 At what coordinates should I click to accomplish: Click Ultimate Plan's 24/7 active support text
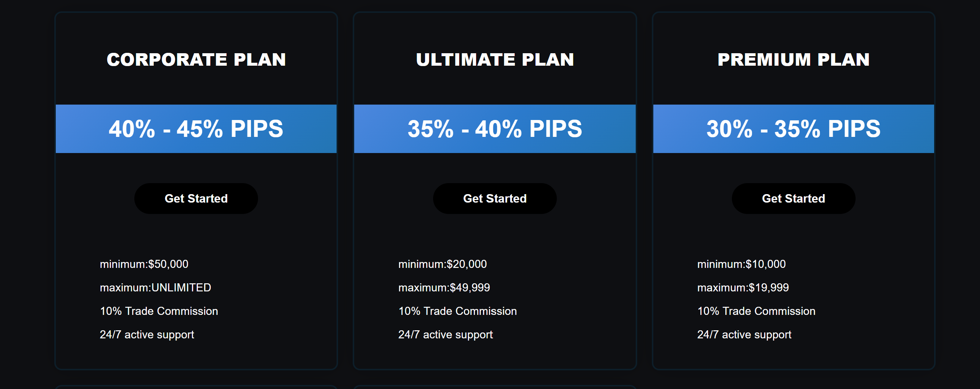point(445,335)
